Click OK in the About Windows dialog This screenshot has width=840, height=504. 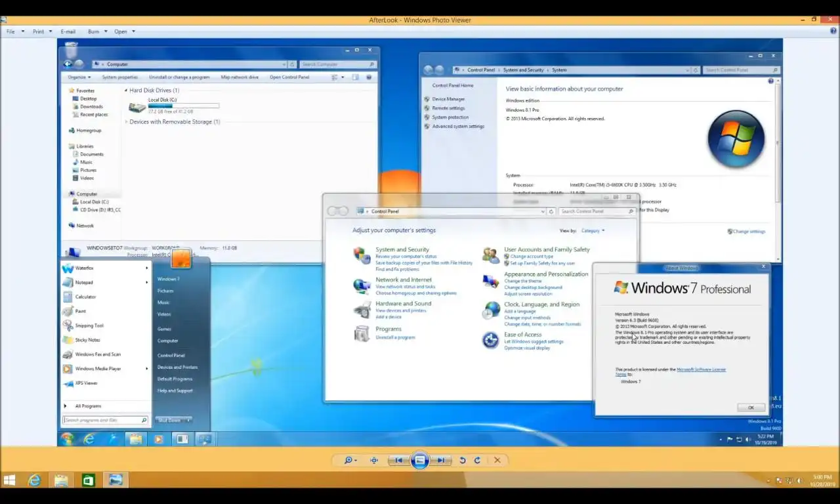point(751,408)
